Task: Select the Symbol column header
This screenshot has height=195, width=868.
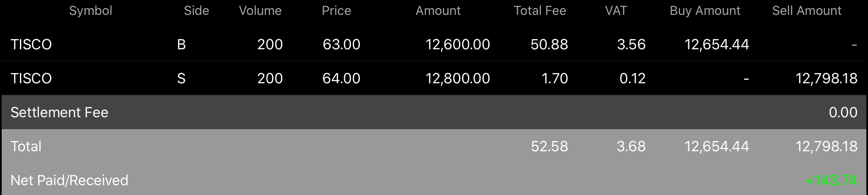Action: pos(91,11)
